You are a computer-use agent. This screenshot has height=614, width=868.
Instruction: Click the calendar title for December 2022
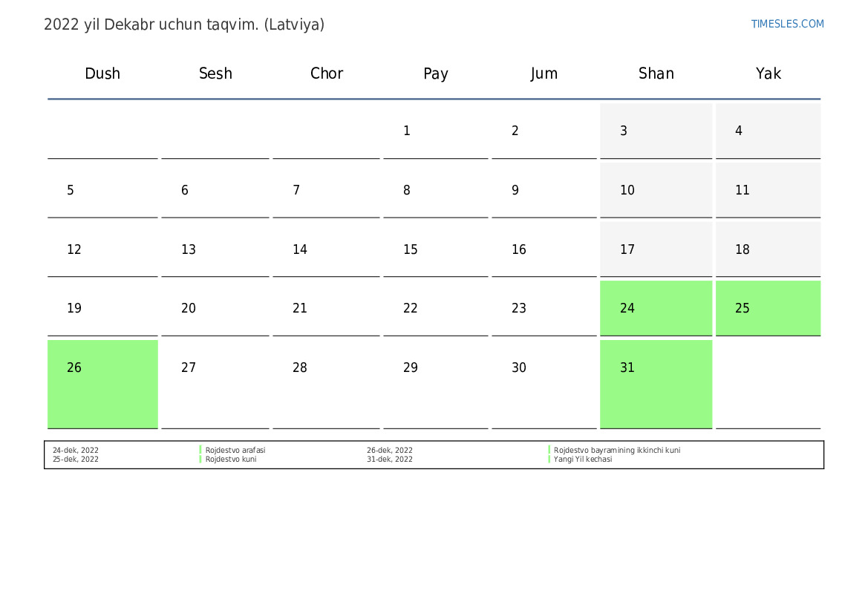184,25
